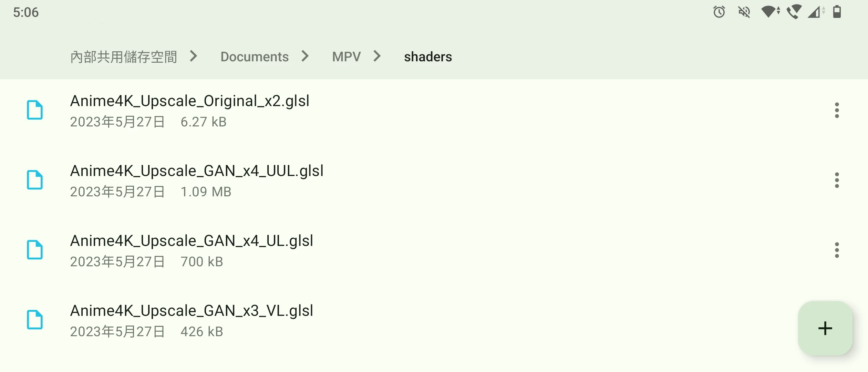Tap the muted sound status icon
This screenshot has height=372, width=868.
(x=744, y=12)
